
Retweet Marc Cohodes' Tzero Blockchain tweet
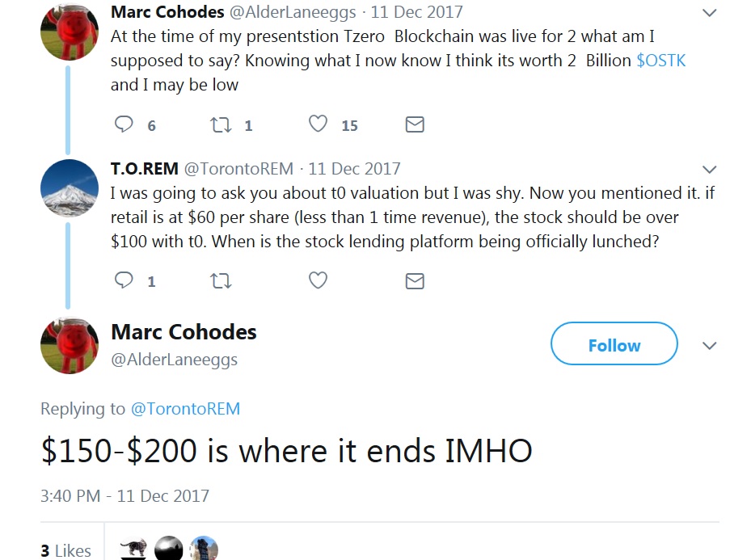click(x=220, y=124)
